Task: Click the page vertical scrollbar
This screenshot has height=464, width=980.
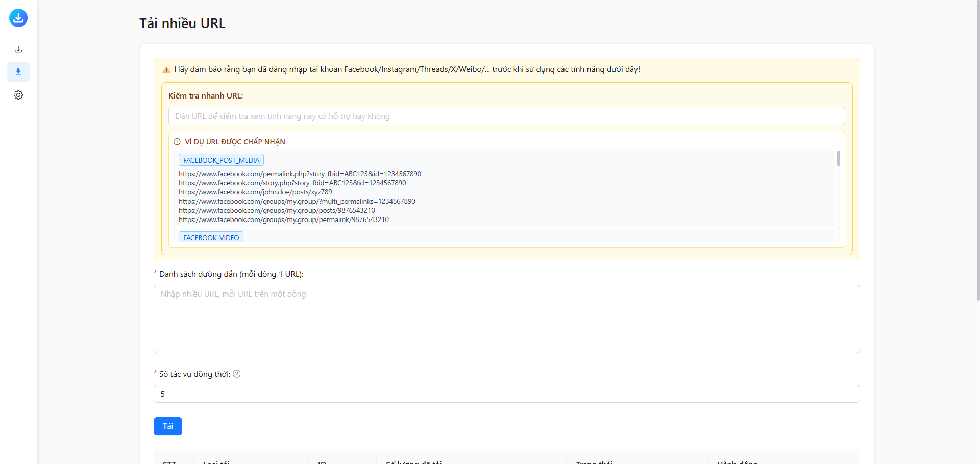Action: (977, 151)
